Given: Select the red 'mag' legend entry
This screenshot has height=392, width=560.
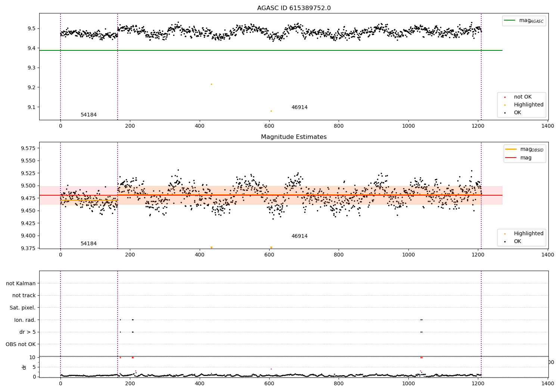Looking at the screenshot, I should tap(519, 158).
